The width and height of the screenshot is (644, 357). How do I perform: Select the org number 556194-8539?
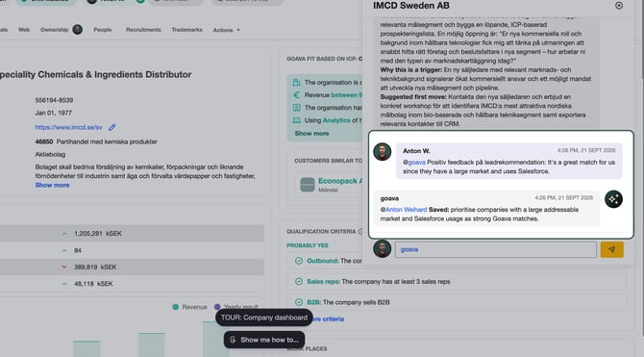[x=54, y=100]
